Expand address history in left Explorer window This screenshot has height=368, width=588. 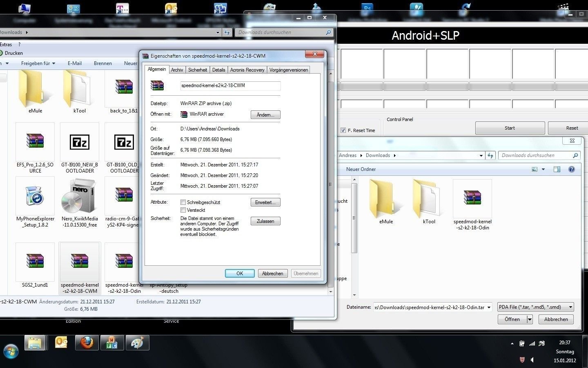coord(218,32)
